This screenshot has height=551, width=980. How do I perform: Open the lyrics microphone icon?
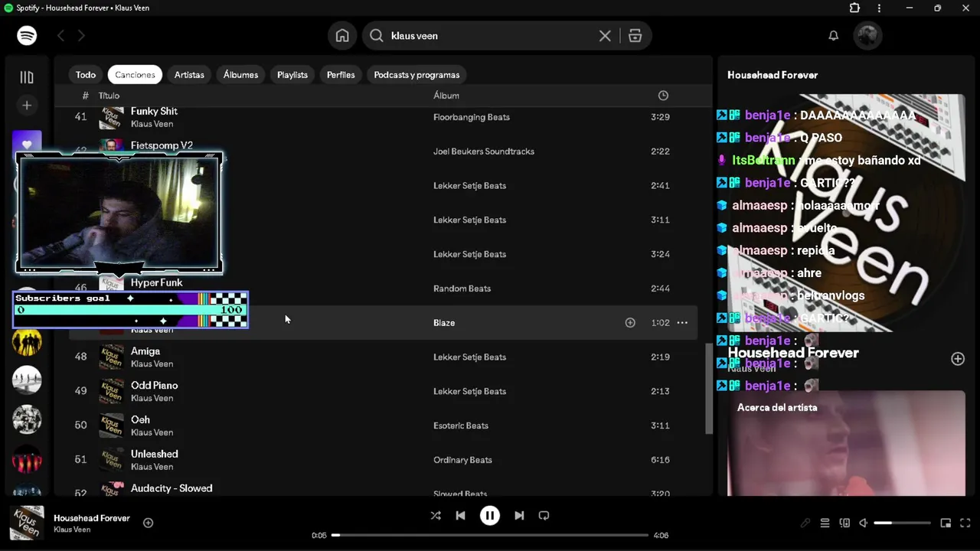[805, 523]
